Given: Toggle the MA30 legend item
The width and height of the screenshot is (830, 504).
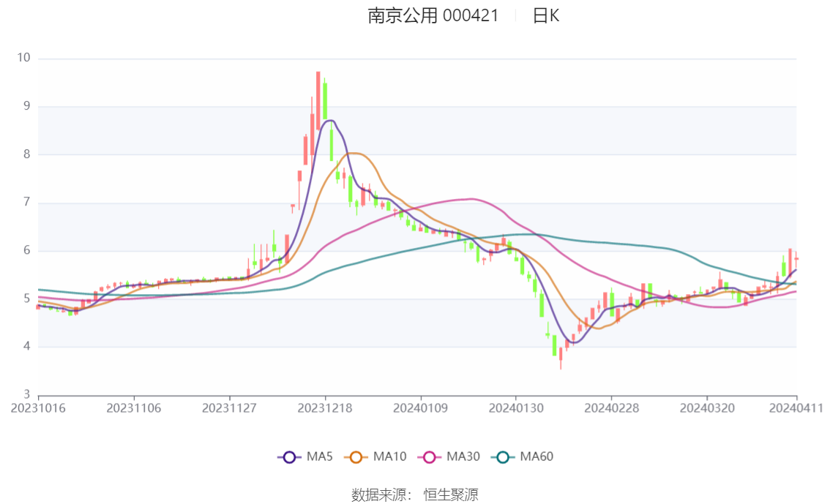Looking at the screenshot, I should 449,456.
